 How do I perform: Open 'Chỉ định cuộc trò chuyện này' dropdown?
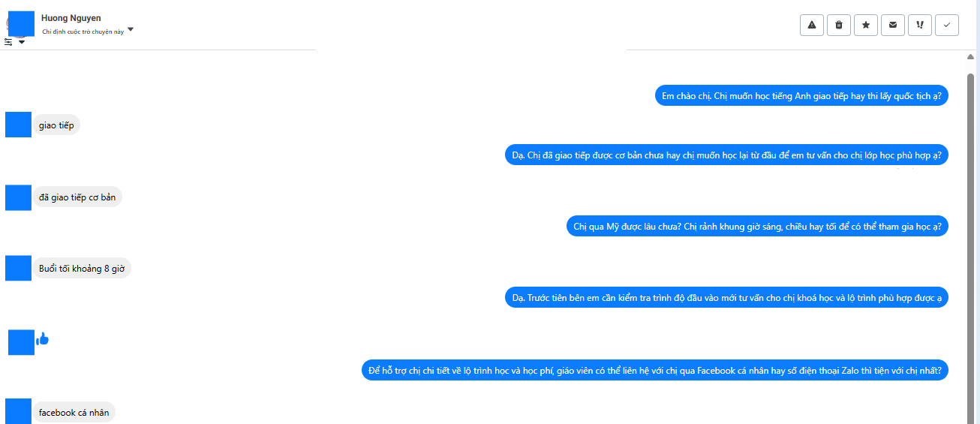131,30
